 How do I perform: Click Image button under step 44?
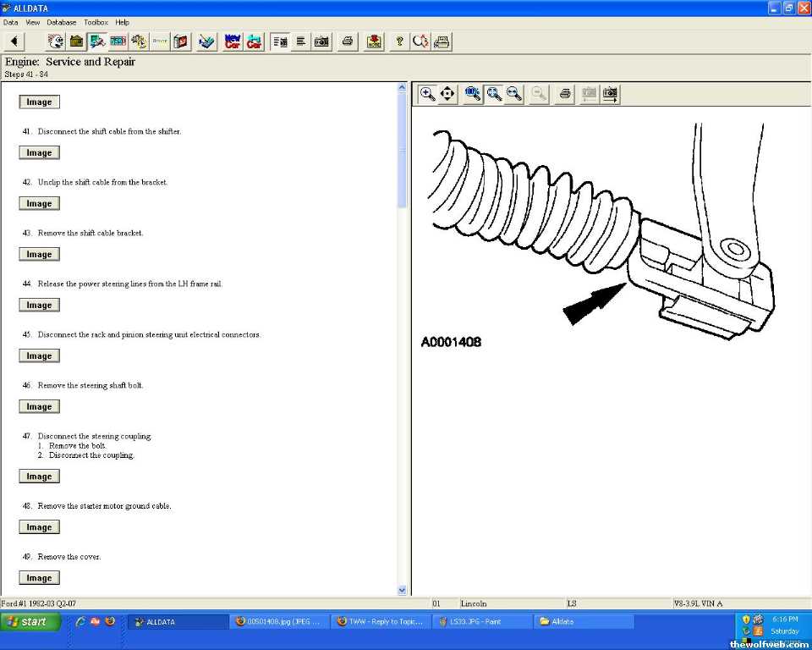coord(39,306)
